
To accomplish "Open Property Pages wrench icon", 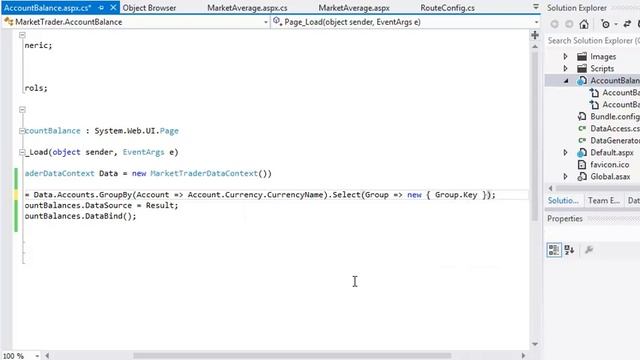I will coord(589,249).
